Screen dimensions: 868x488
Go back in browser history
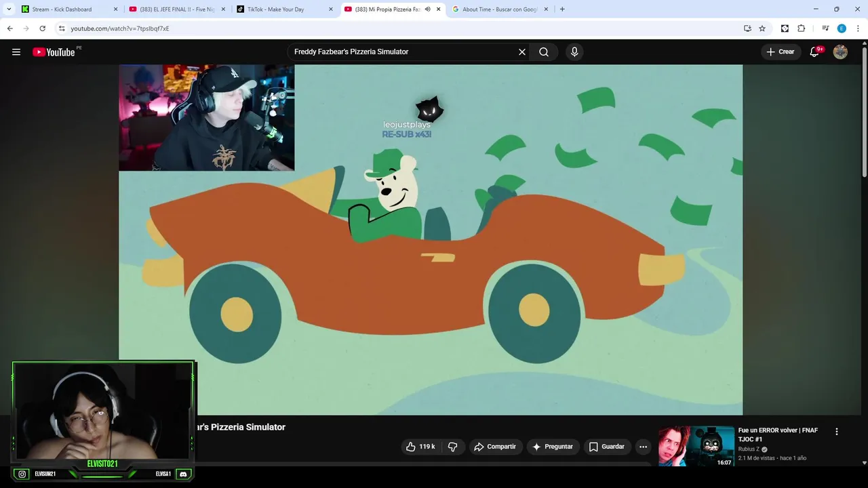pos(9,28)
